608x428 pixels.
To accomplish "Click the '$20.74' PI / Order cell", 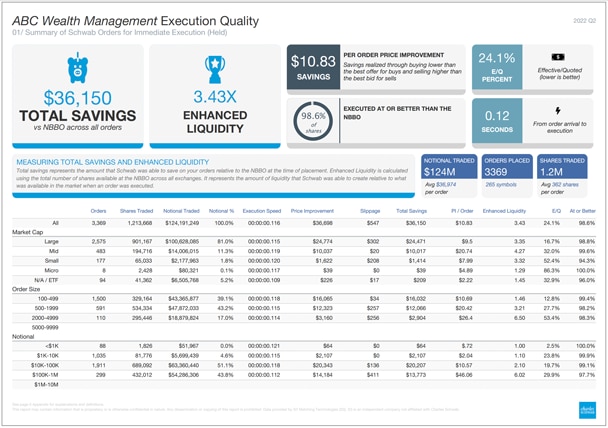I will (x=464, y=251).
